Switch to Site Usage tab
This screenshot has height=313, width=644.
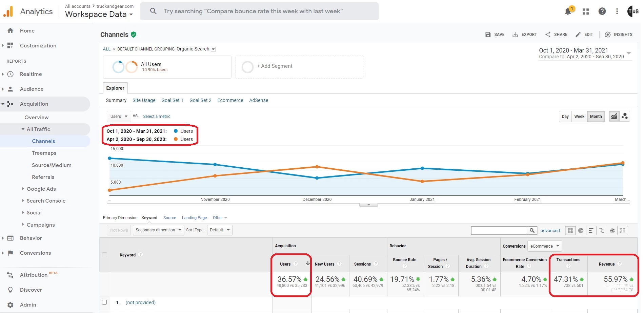pyautogui.click(x=144, y=100)
